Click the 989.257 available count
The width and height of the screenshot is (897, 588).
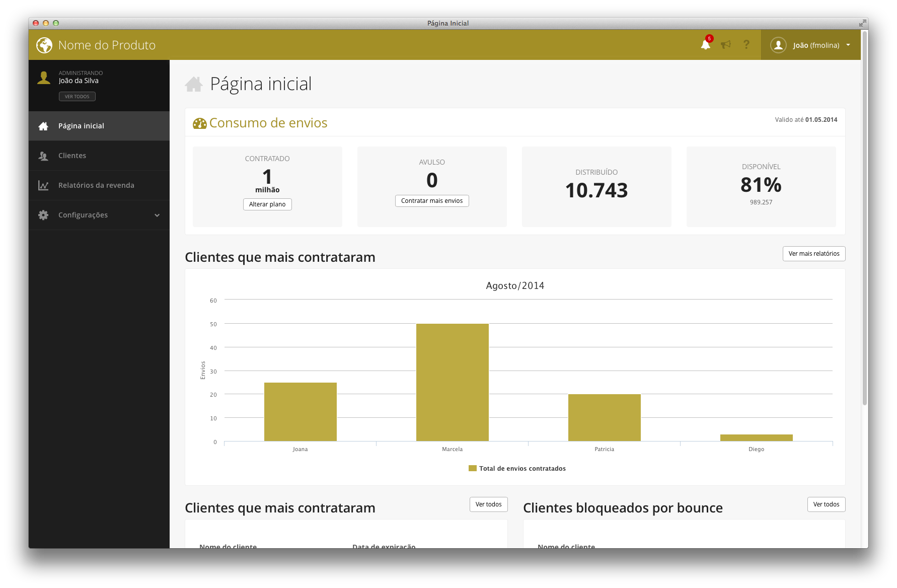point(761,202)
